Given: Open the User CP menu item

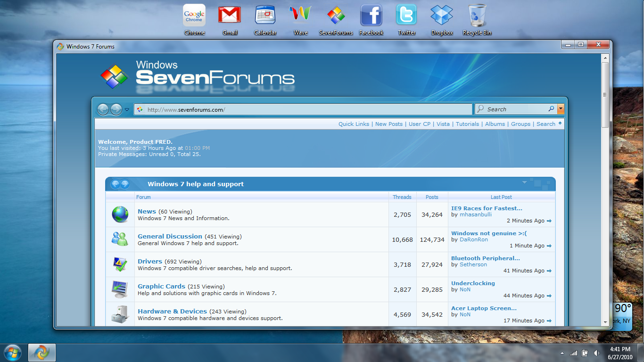Looking at the screenshot, I should (x=420, y=124).
